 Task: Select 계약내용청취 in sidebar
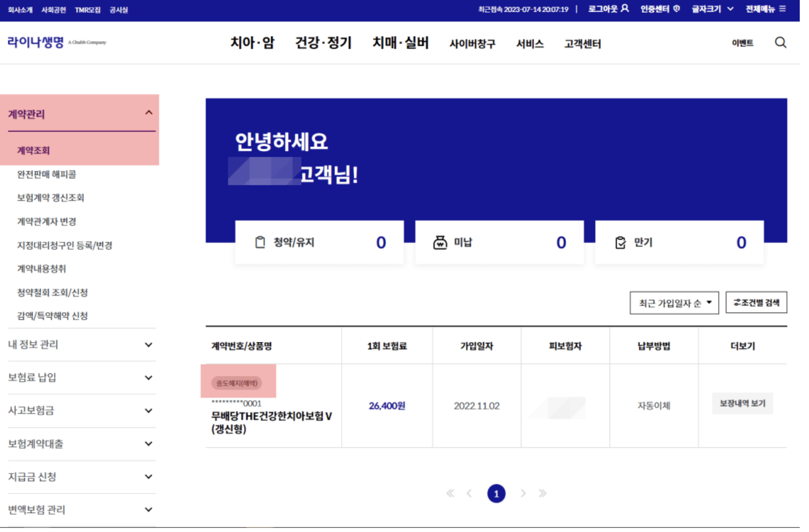pos(42,269)
